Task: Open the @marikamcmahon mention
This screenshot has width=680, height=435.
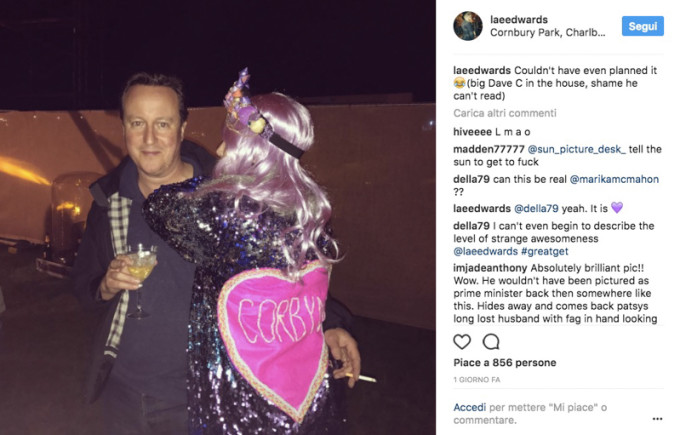Action: 614,179
